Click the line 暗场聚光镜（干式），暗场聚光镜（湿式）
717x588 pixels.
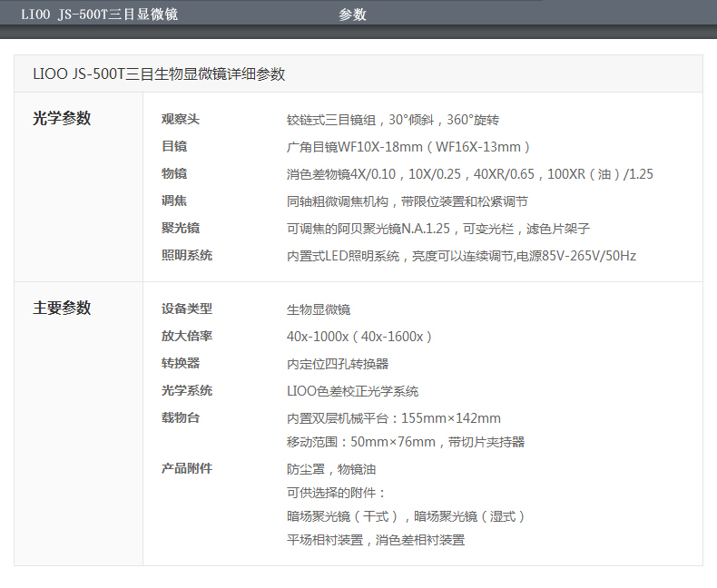(406, 516)
